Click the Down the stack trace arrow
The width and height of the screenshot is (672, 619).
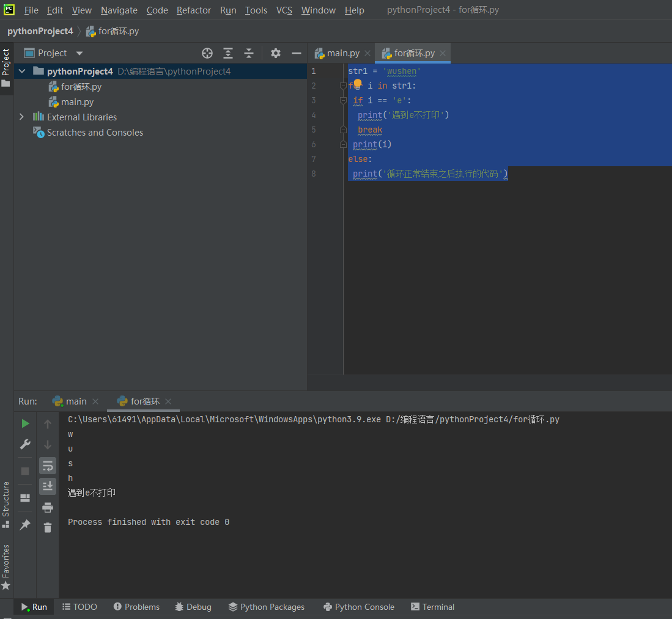48,445
